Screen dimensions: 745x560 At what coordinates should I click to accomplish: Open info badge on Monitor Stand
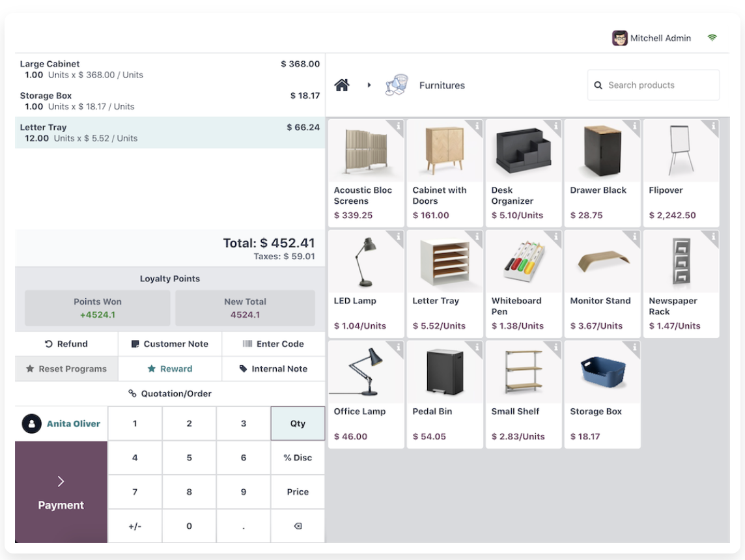tap(635, 236)
